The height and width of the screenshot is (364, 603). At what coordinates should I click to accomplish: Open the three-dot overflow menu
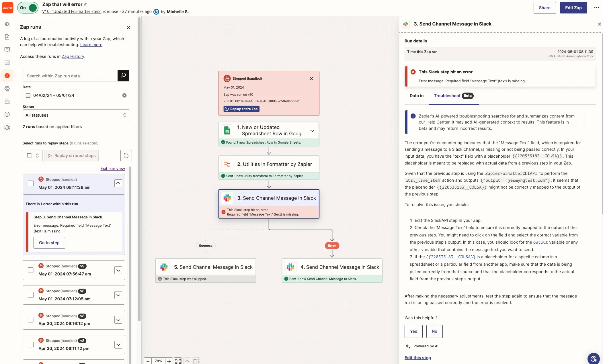point(596,8)
